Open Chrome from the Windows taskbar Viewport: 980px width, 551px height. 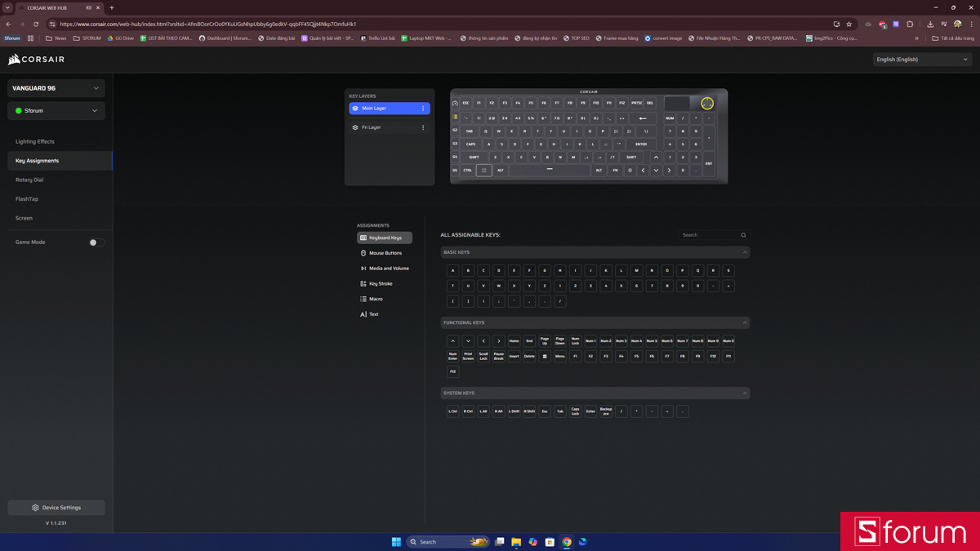coord(567,542)
